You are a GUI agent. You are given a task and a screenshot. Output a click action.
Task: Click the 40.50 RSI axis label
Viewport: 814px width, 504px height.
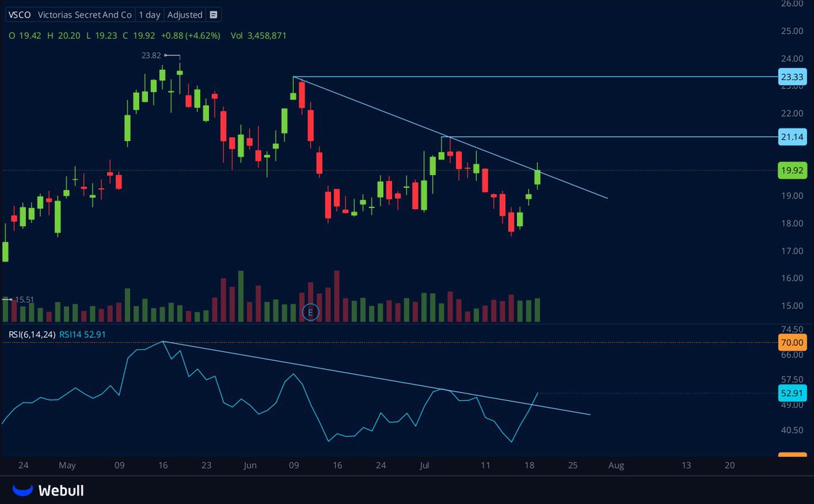click(x=792, y=430)
